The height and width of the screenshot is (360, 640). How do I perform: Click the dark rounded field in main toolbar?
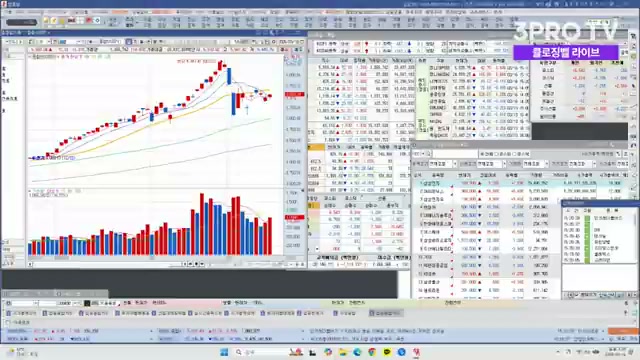(x=22, y=22)
